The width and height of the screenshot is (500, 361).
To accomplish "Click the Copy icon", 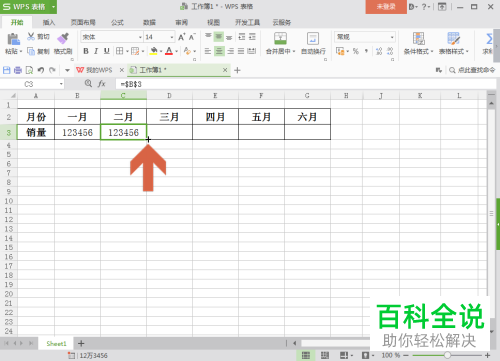I will click(x=31, y=51).
